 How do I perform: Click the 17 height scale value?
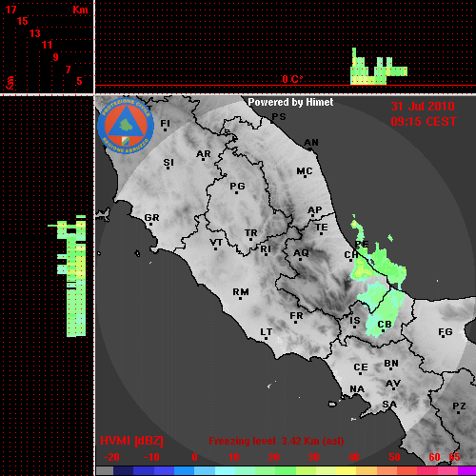pyautogui.click(x=10, y=10)
